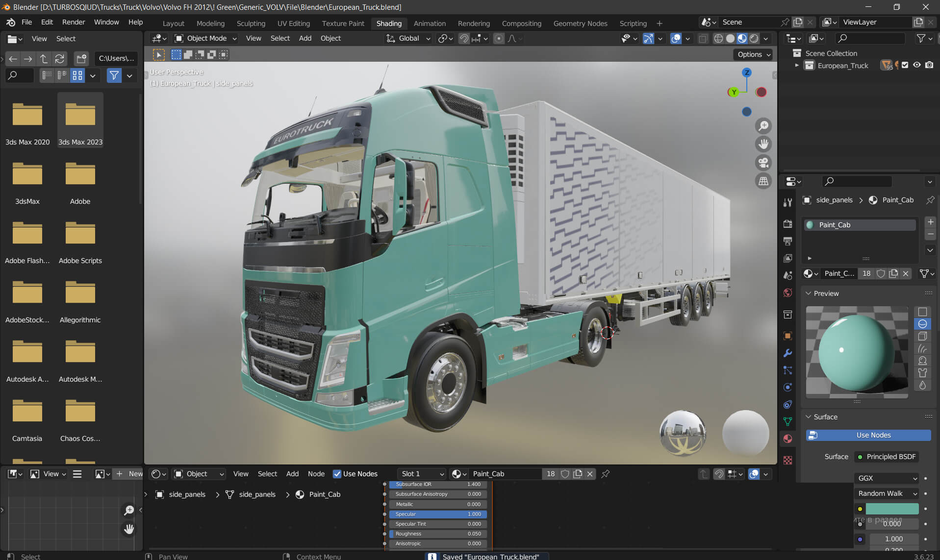This screenshot has height=560, width=940.
Task: Click the teal base color swatch
Action: (x=892, y=509)
